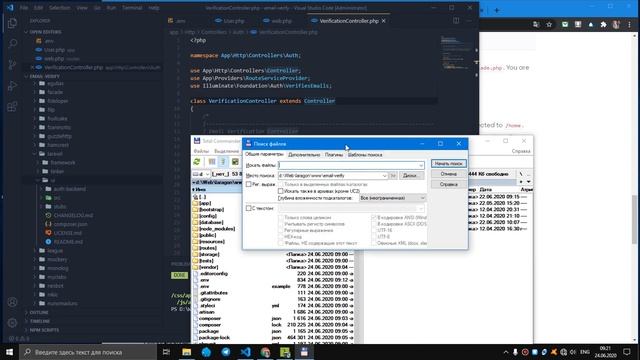Open the Extensions view in VS Code
640x360 pixels.
click(12, 107)
